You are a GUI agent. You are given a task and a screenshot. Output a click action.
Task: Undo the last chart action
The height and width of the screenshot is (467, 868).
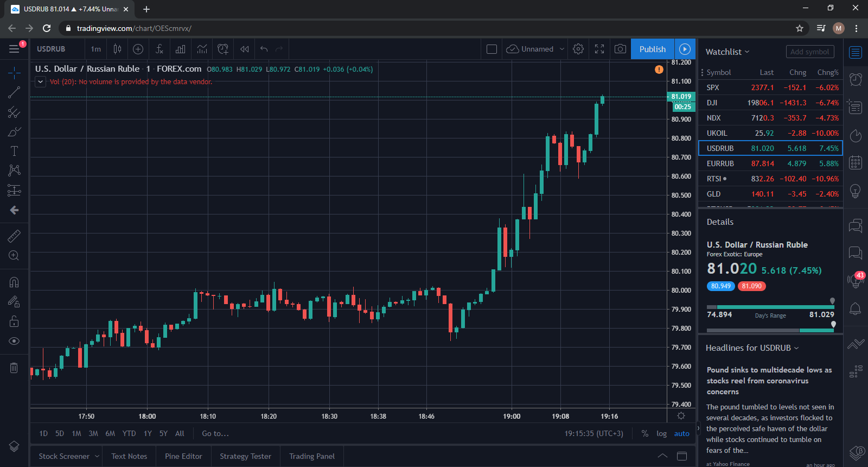click(264, 49)
